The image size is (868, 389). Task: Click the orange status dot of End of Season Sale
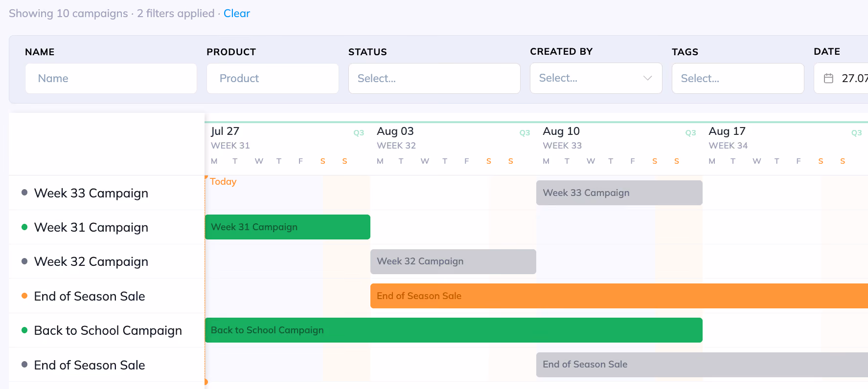coord(24,296)
